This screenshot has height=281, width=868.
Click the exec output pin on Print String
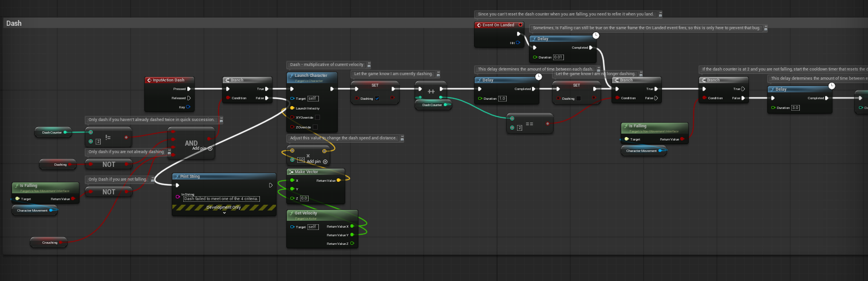pyautogui.click(x=271, y=185)
